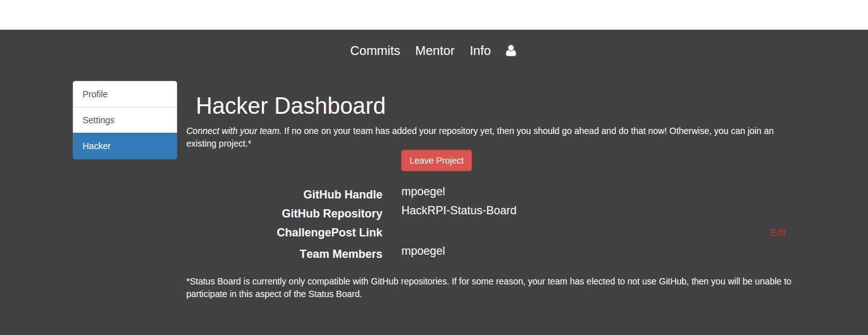This screenshot has width=868, height=335.
Task: Click the italic 'Connect with your team' text
Action: pos(233,131)
